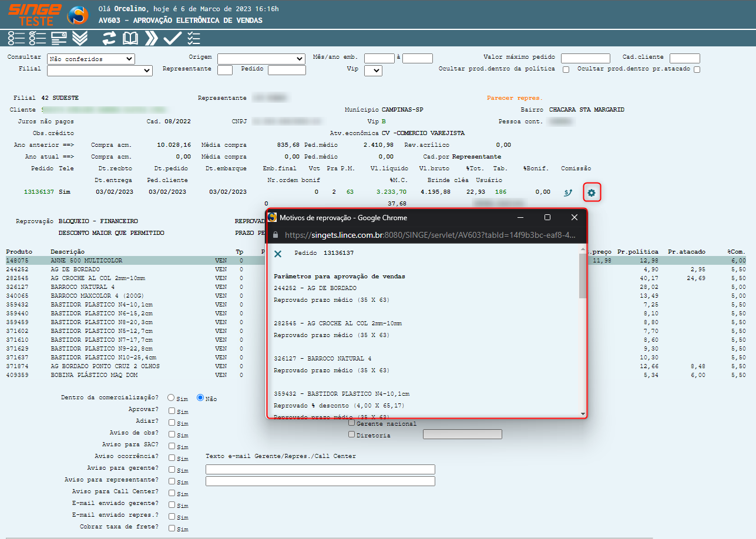Click the circular arrows refresh toolbar icon
Viewport: 756px width, 539px height.
[109, 39]
